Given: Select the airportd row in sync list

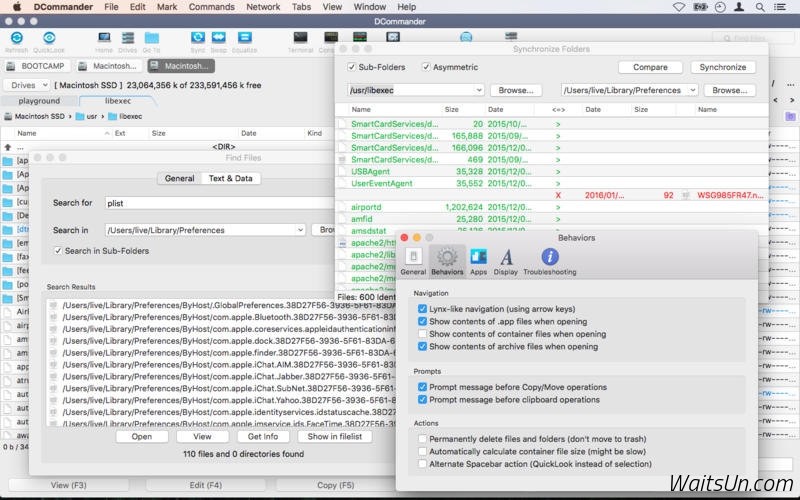Looking at the screenshot, I should pos(552,207).
